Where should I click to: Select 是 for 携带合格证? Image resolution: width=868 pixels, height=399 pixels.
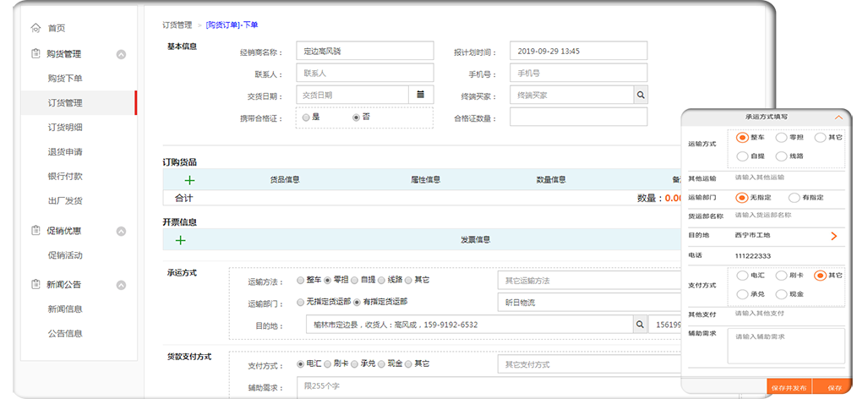click(x=306, y=118)
